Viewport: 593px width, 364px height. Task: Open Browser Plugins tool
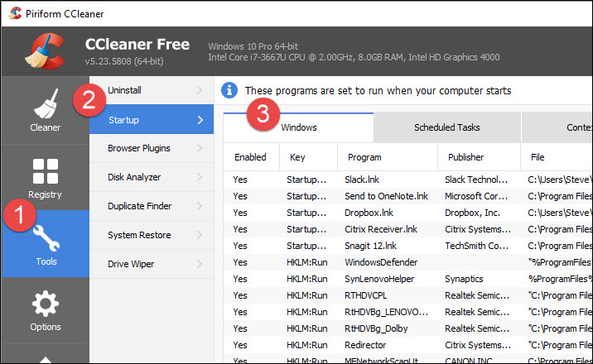[152, 148]
